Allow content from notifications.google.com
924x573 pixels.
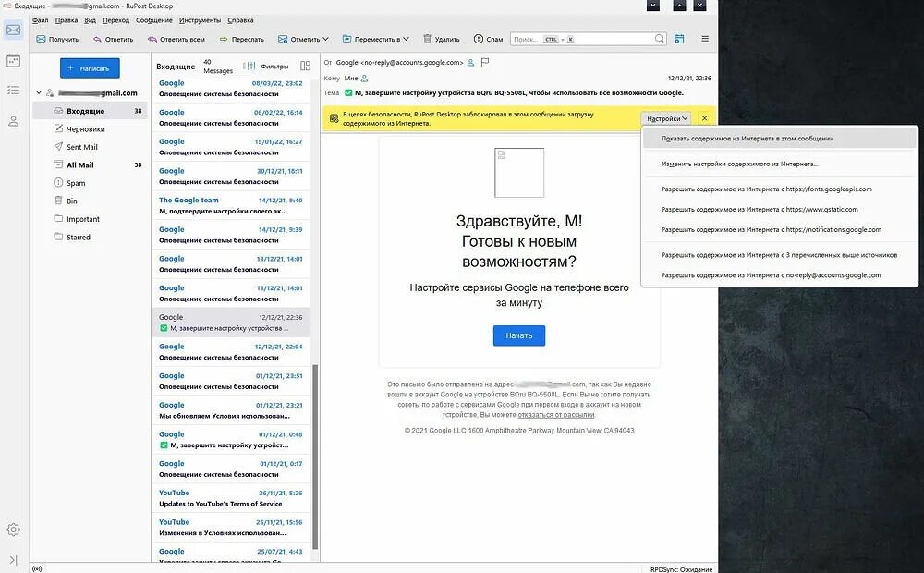(779, 230)
